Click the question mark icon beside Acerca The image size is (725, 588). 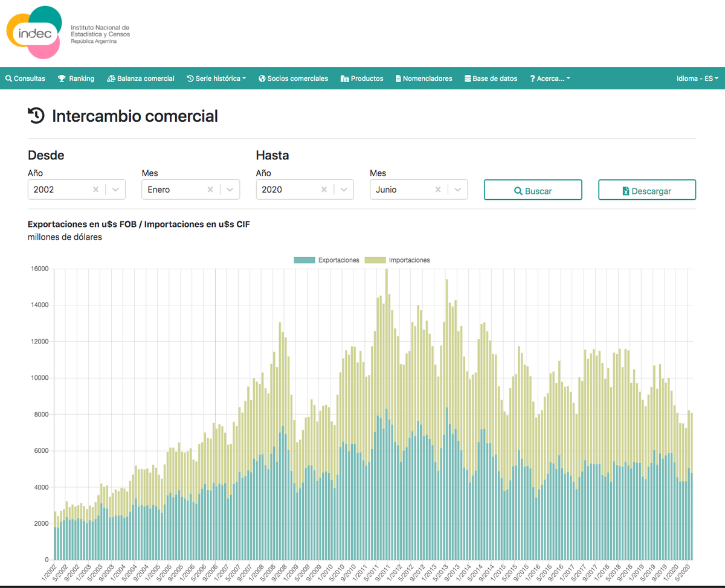(532, 78)
